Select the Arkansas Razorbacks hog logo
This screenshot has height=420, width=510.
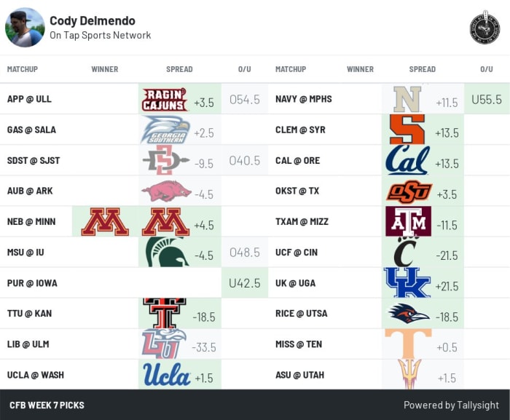pos(166,191)
